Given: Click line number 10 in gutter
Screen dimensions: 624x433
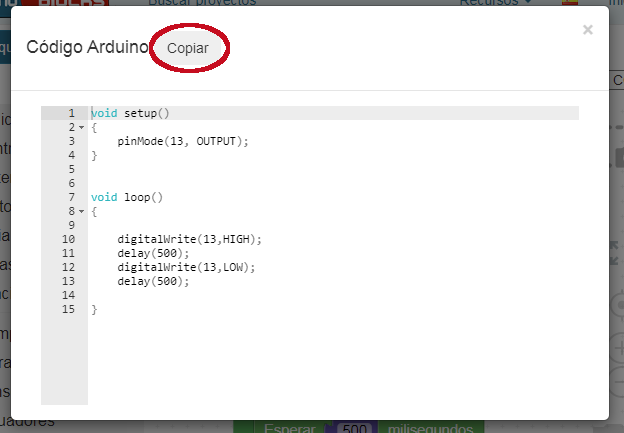Looking at the screenshot, I should 68,239.
